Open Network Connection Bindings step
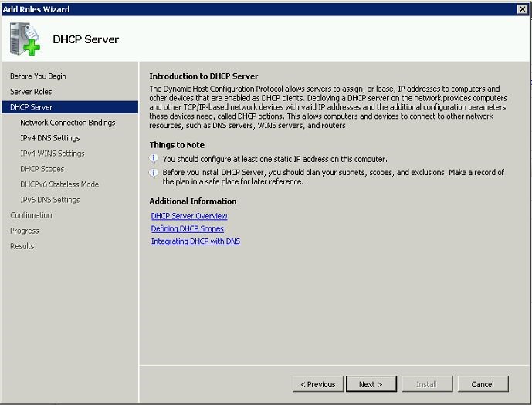 67,123
